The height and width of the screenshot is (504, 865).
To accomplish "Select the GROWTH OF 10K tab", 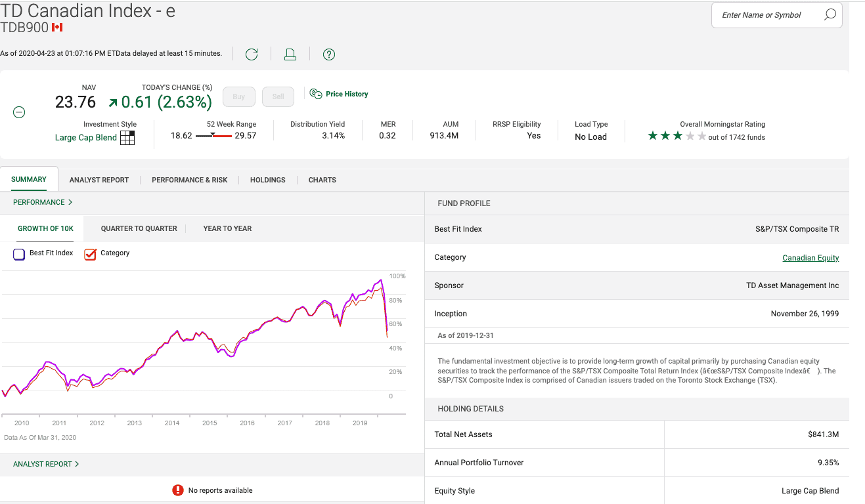I will click(x=46, y=228).
